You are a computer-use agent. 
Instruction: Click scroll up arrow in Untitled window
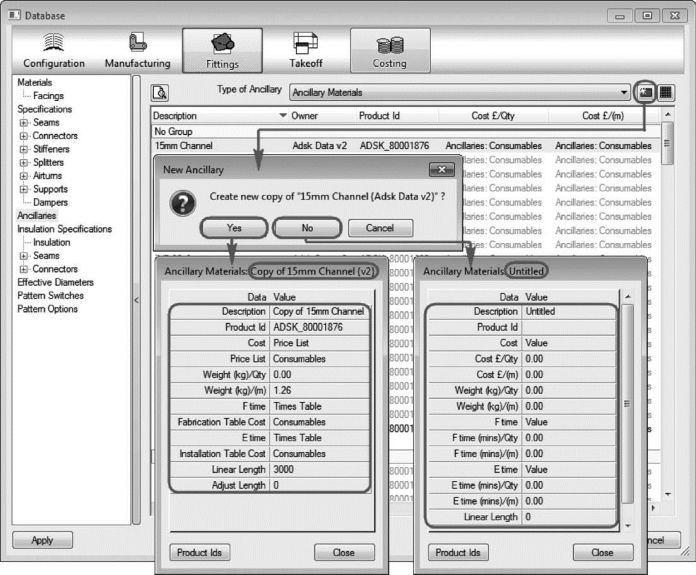(x=627, y=296)
